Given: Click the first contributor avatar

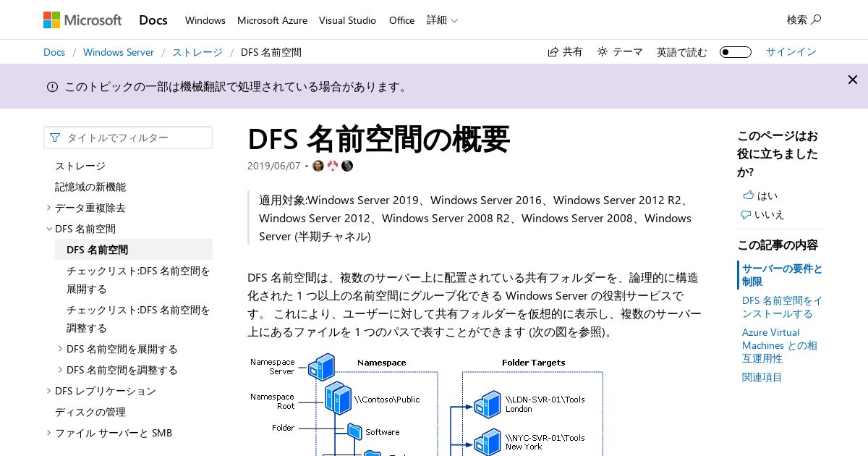Looking at the screenshot, I should (x=318, y=166).
